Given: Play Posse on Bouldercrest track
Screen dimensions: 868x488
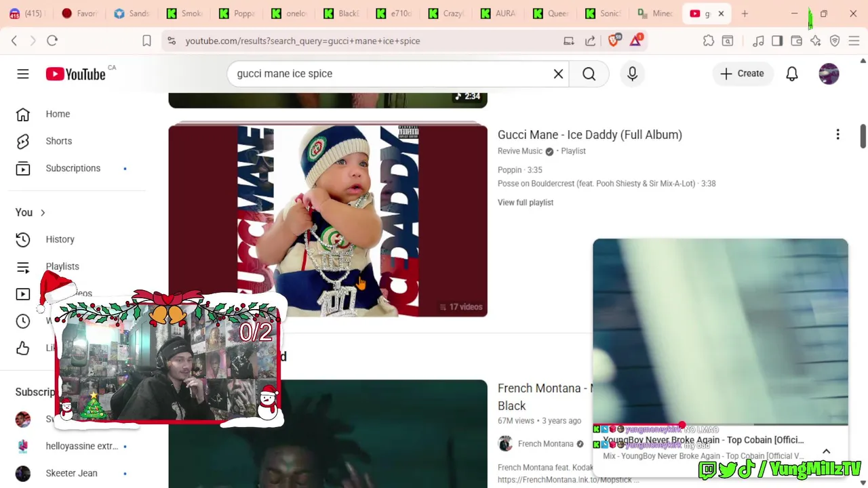Looking at the screenshot, I should click(x=607, y=184).
